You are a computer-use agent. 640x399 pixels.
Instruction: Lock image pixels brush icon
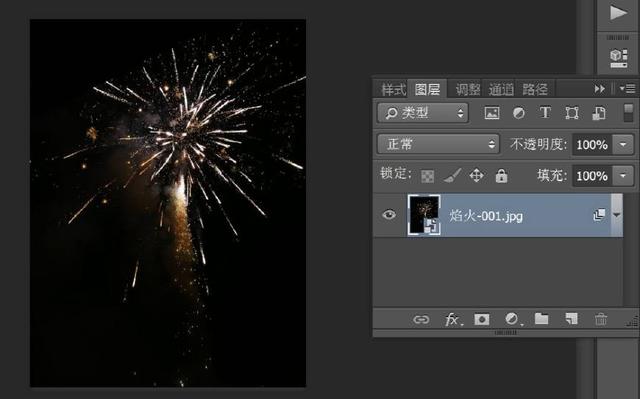[x=452, y=176]
